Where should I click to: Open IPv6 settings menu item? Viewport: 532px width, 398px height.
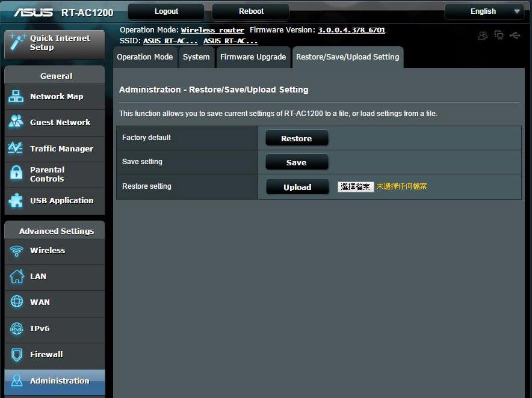click(x=55, y=329)
